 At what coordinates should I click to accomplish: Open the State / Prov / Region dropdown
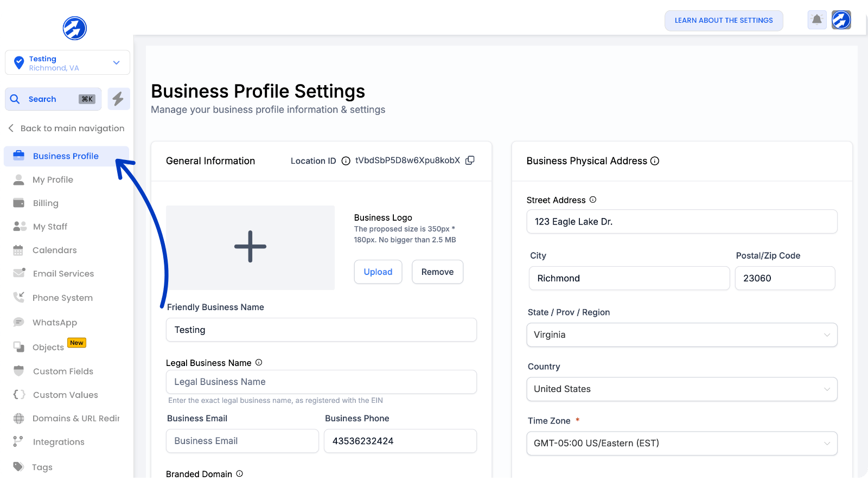(x=681, y=335)
